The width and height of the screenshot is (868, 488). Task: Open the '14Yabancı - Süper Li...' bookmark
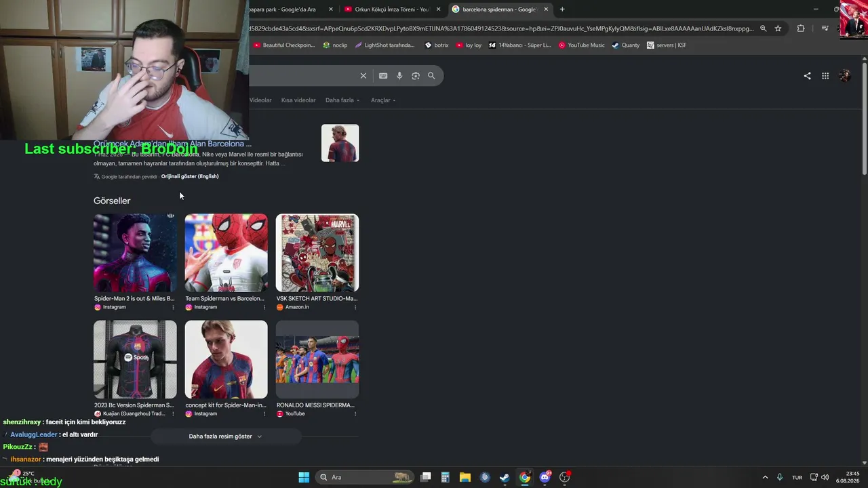point(520,45)
